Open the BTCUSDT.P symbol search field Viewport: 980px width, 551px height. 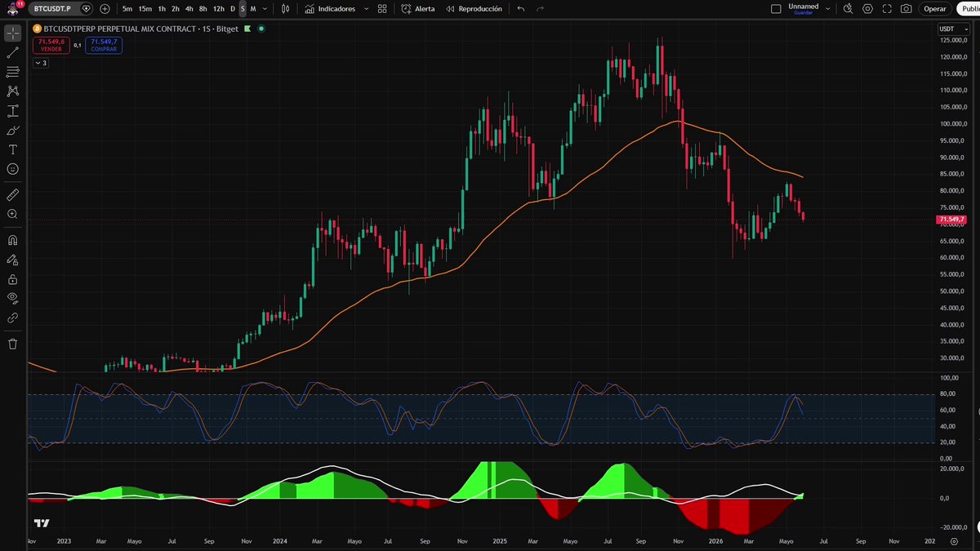61,9
